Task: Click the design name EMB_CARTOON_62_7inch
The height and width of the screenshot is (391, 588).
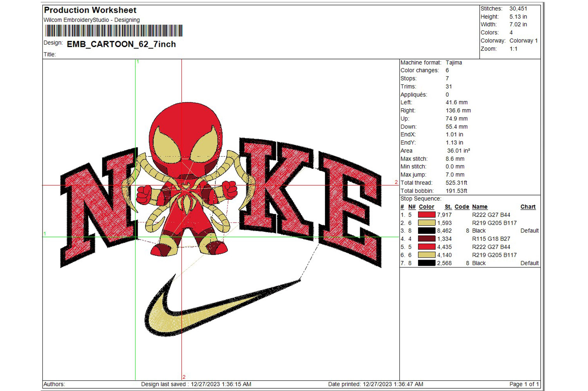Action: click(x=121, y=44)
